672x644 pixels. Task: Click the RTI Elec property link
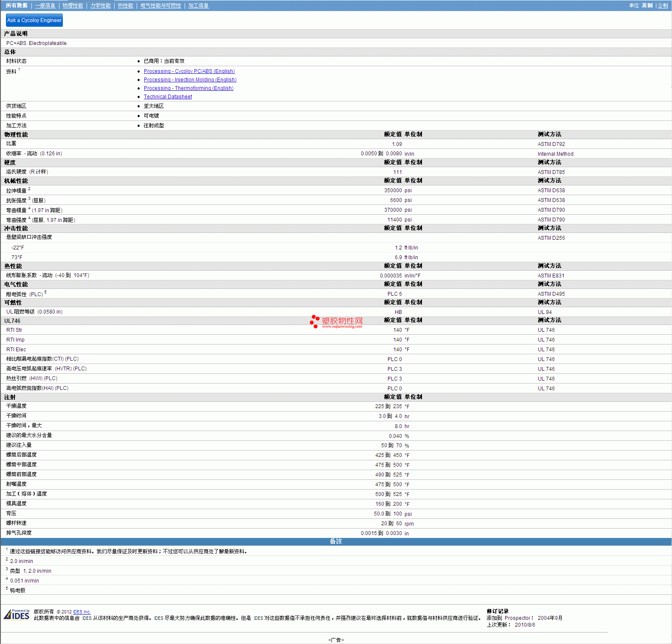[x=16, y=350]
